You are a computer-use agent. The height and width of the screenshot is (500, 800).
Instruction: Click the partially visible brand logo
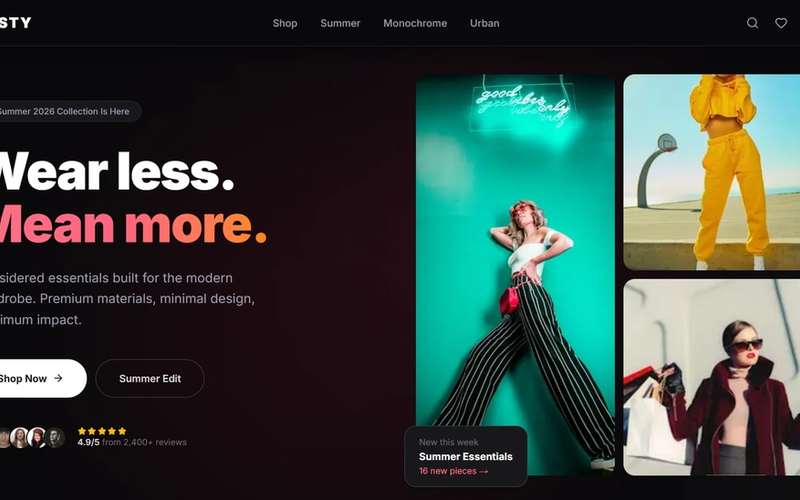coord(15,22)
